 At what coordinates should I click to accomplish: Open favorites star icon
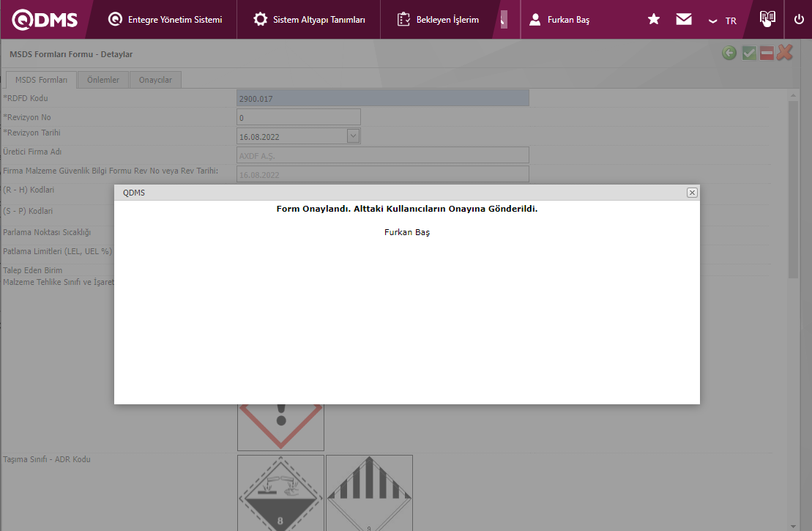coord(654,19)
